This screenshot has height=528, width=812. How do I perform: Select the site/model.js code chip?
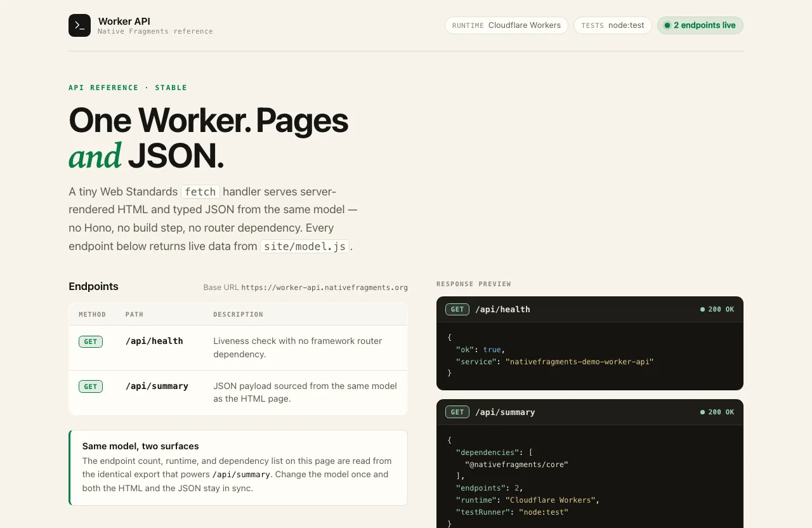[305, 246]
